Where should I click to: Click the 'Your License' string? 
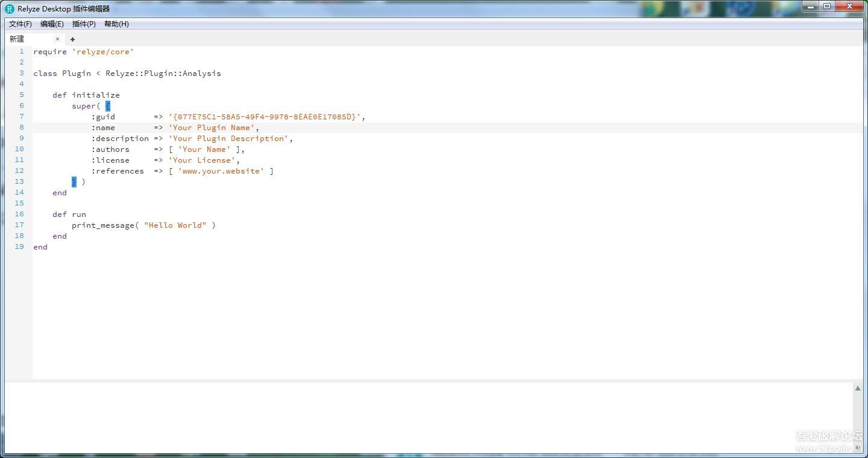(x=202, y=160)
